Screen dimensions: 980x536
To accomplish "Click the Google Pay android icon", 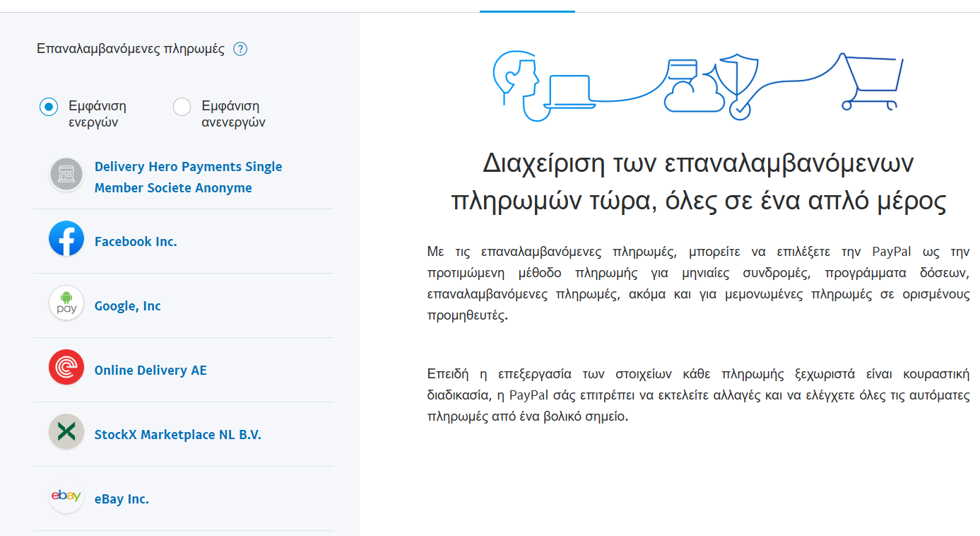I will [66, 303].
